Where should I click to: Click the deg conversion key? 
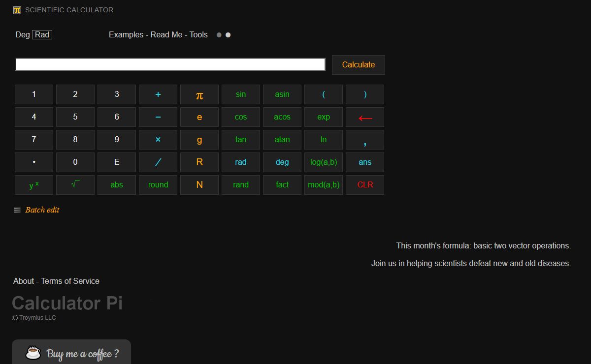point(282,162)
